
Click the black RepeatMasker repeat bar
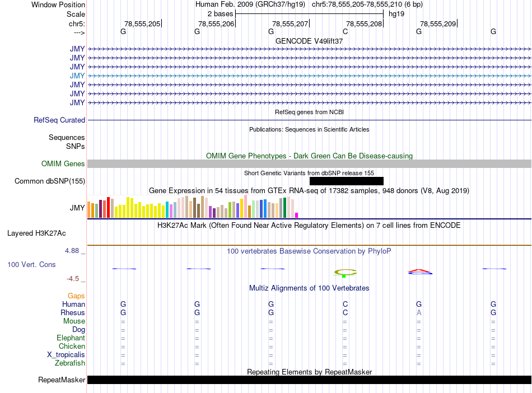[309, 380]
